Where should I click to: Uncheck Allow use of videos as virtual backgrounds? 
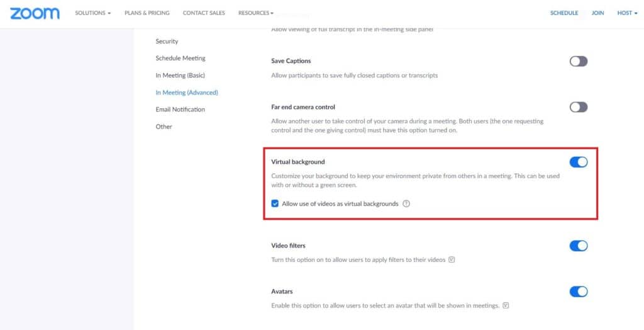(275, 203)
